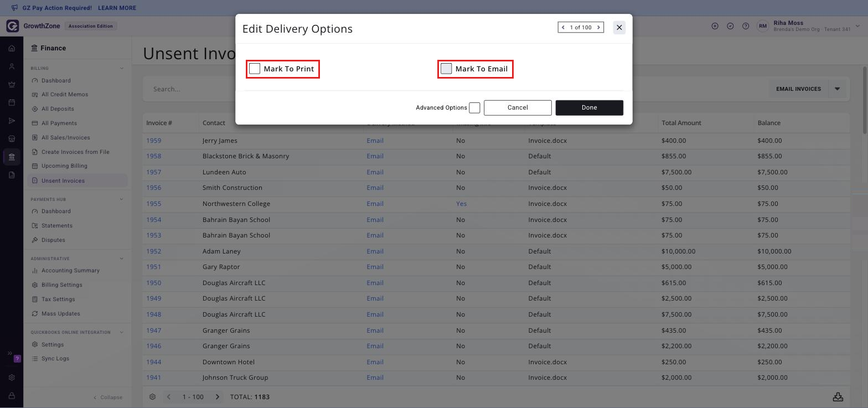Image resolution: width=868 pixels, height=408 pixels.
Task: Download the invoice list export icon
Action: (x=838, y=397)
